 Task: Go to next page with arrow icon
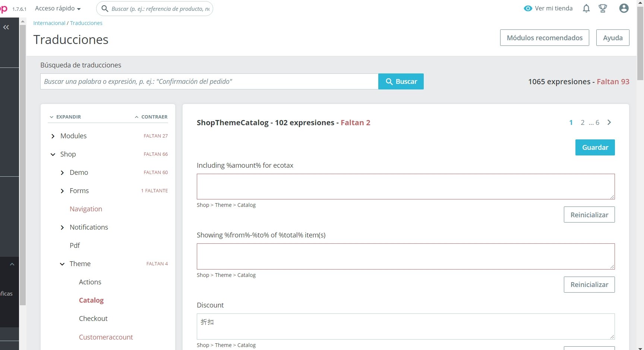coord(609,122)
